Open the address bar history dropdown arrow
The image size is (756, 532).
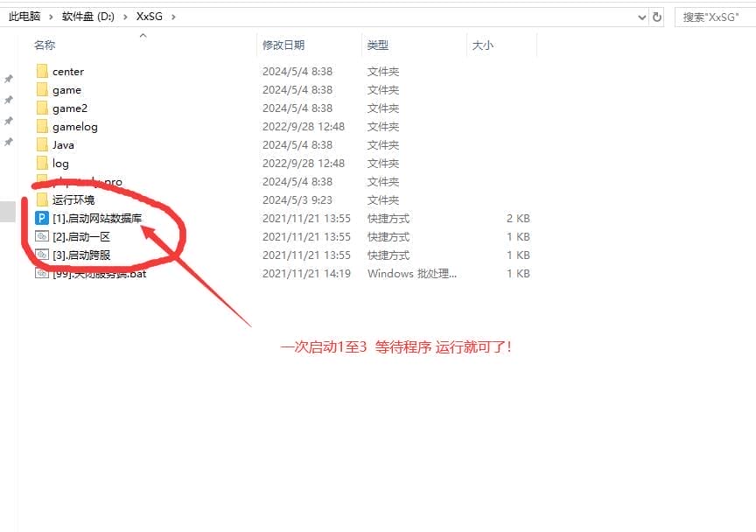(642, 16)
